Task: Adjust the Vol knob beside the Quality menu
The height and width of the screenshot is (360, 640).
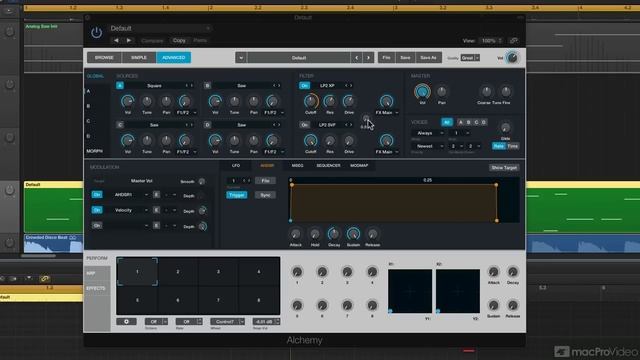Action: (x=512, y=58)
